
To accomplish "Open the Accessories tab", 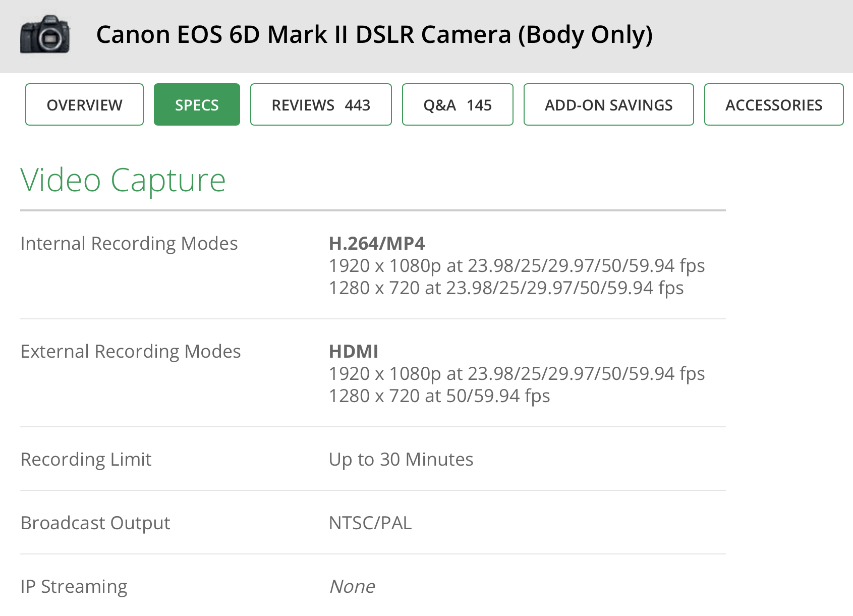I will tap(773, 105).
